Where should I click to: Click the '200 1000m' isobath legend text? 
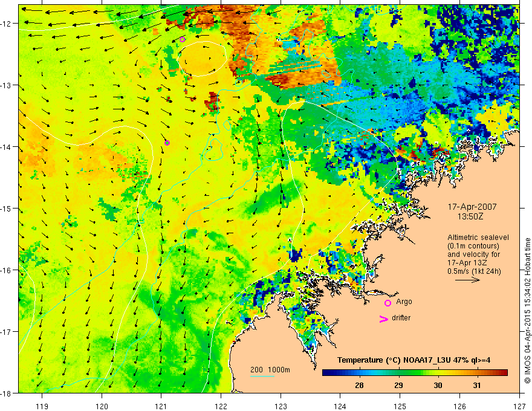pyautogui.click(x=270, y=370)
